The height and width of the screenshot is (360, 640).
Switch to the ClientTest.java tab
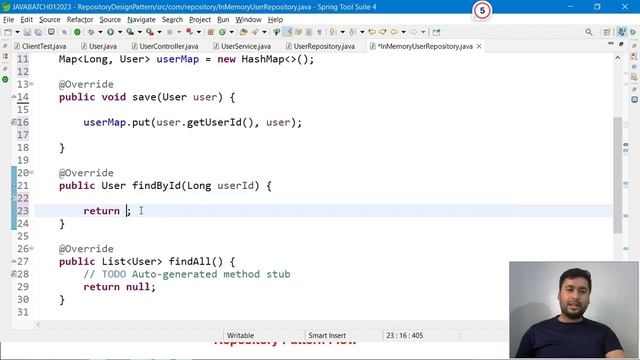[40, 47]
